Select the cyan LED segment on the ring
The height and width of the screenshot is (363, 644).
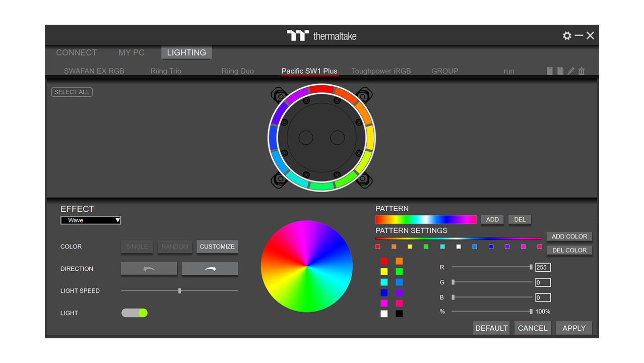coord(297,179)
